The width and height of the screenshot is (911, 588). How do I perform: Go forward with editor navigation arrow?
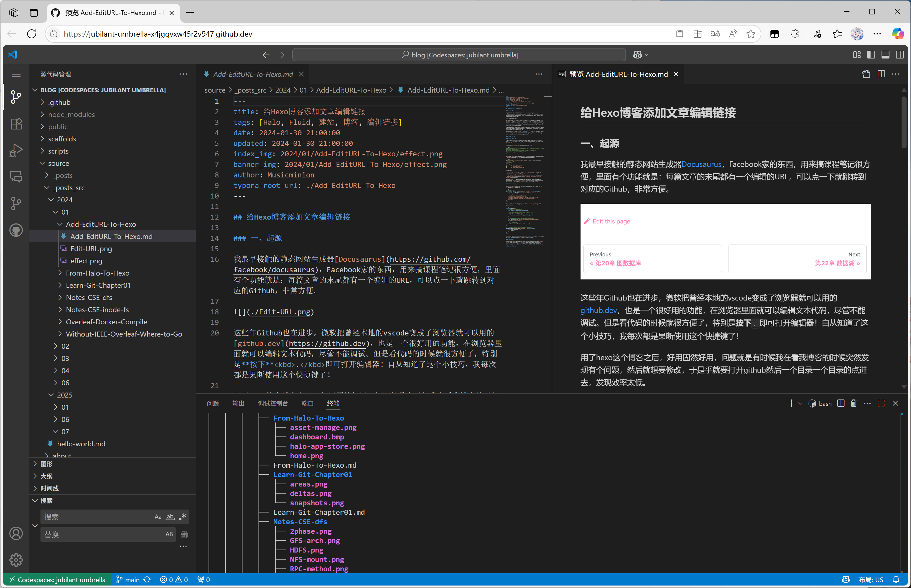click(x=281, y=55)
